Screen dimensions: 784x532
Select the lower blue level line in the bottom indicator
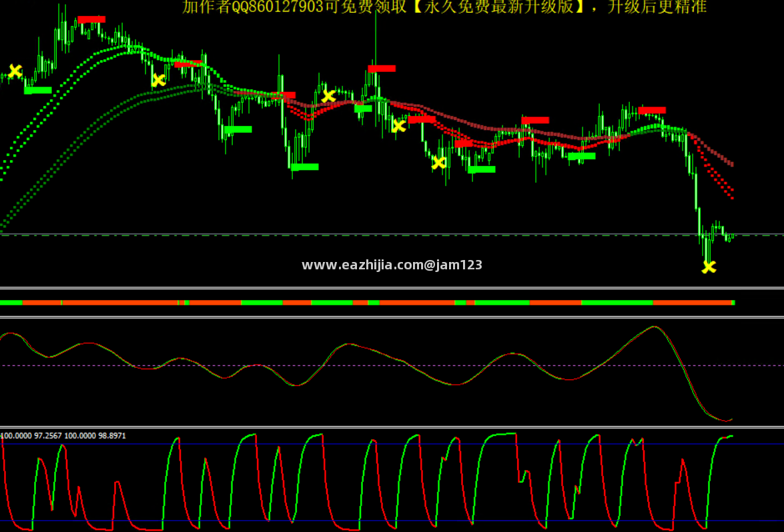392,521
